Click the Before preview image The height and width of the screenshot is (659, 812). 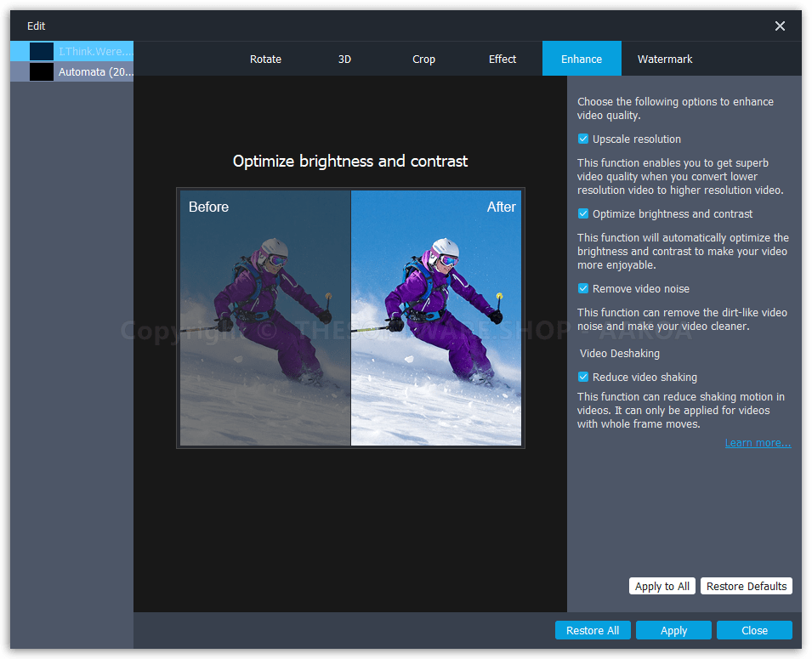click(x=265, y=317)
